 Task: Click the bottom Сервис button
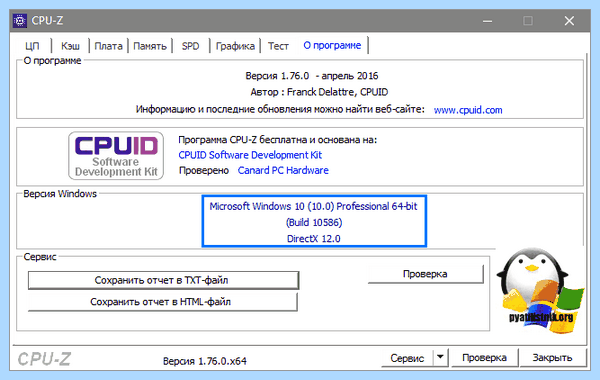pos(407,358)
